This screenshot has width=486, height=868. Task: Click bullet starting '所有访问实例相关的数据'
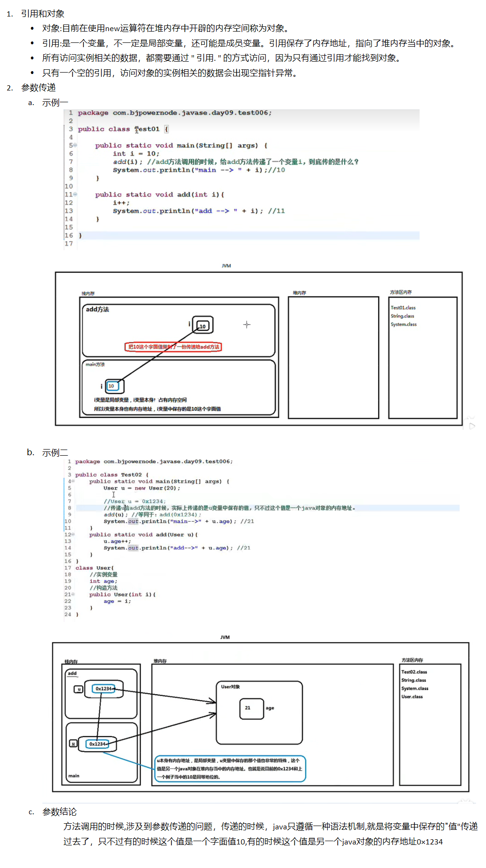pyautogui.click(x=223, y=58)
